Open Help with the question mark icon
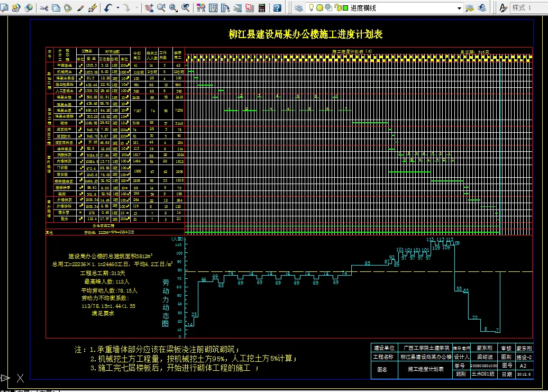This screenshot has width=548, height=392. point(277,8)
